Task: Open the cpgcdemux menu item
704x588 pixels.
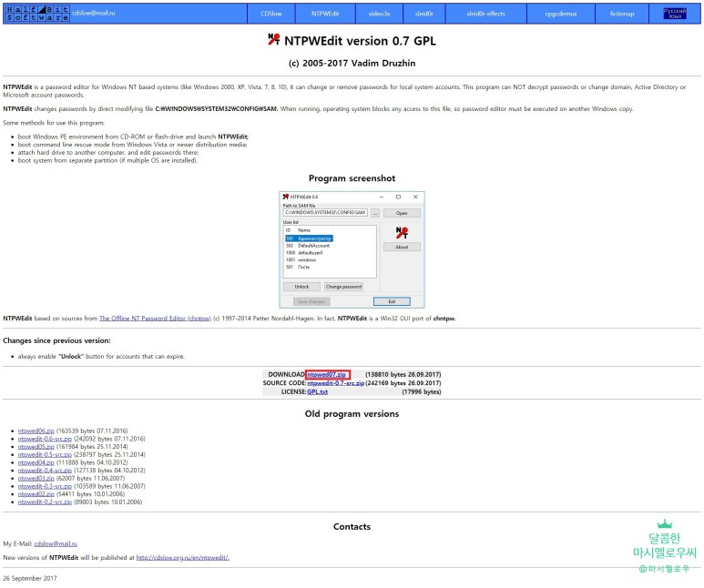Action: pos(561,14)
